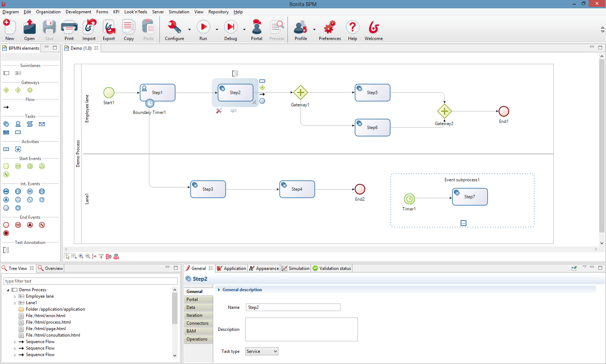Select the text annotation palette icon
The height and width of the screenshot is (364, 606).
coord(6,250)
